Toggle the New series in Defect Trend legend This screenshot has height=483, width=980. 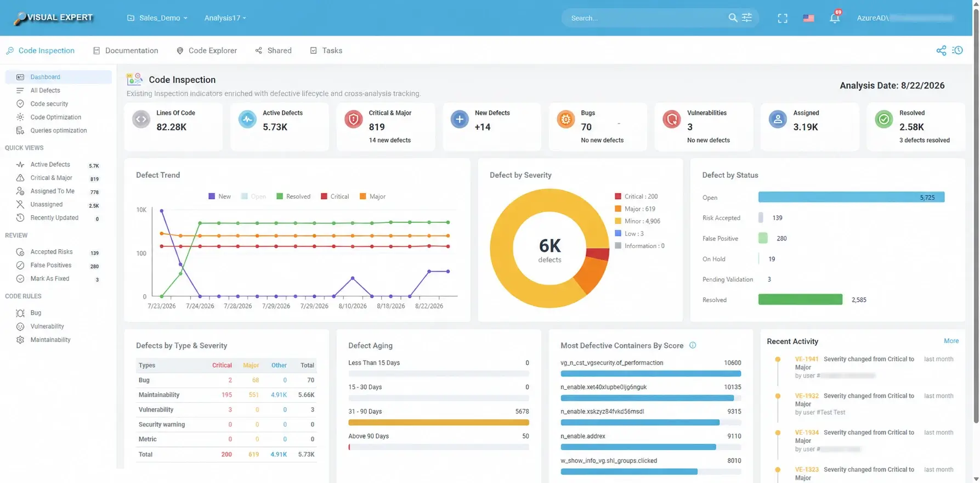coord(219,196)
